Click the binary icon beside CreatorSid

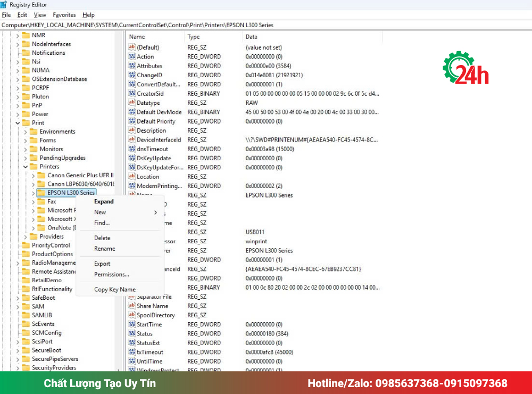(x=132, y=93)
